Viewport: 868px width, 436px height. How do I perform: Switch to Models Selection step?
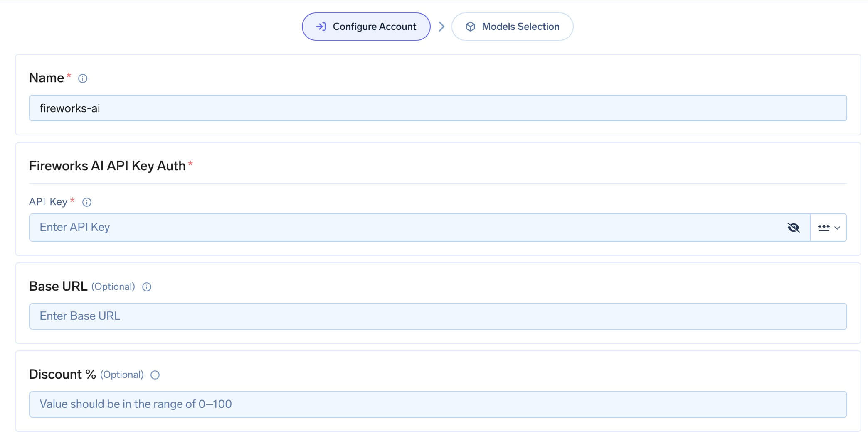[512, 27]
